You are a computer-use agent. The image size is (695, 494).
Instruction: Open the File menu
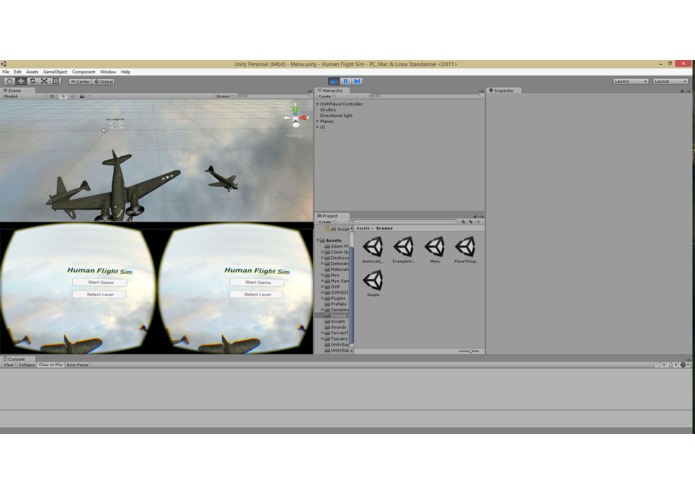pyautogui.click(x=6, y=72)
